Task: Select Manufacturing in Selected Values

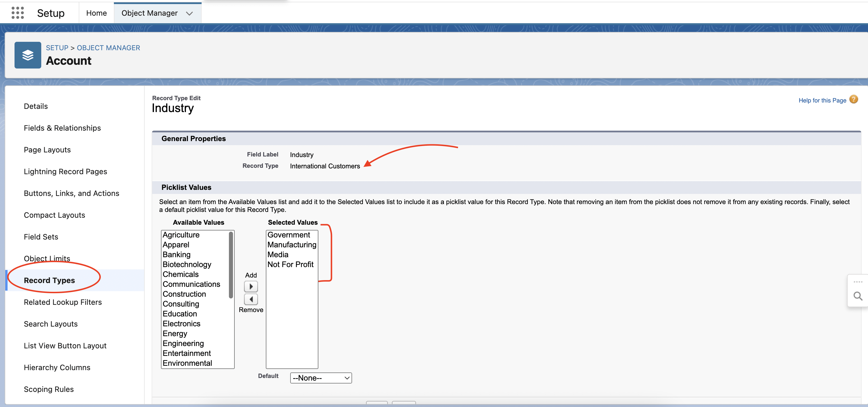Action: [x=291, y=245]
